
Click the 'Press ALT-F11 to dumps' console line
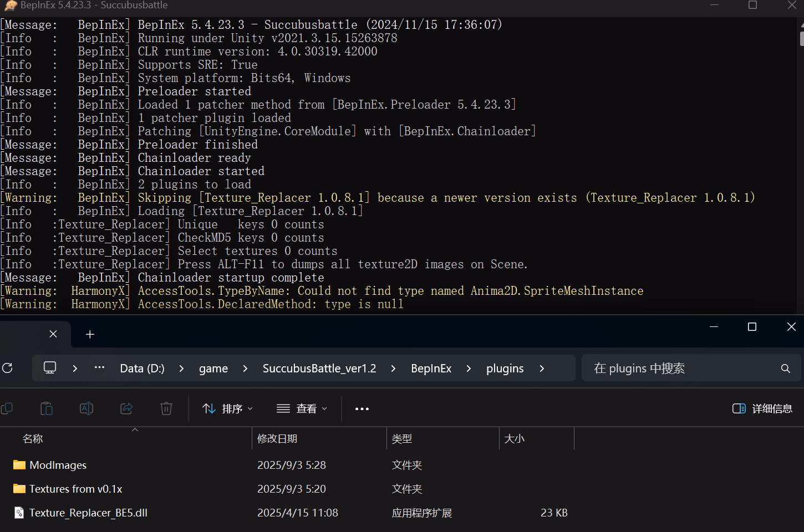[264, 264]
